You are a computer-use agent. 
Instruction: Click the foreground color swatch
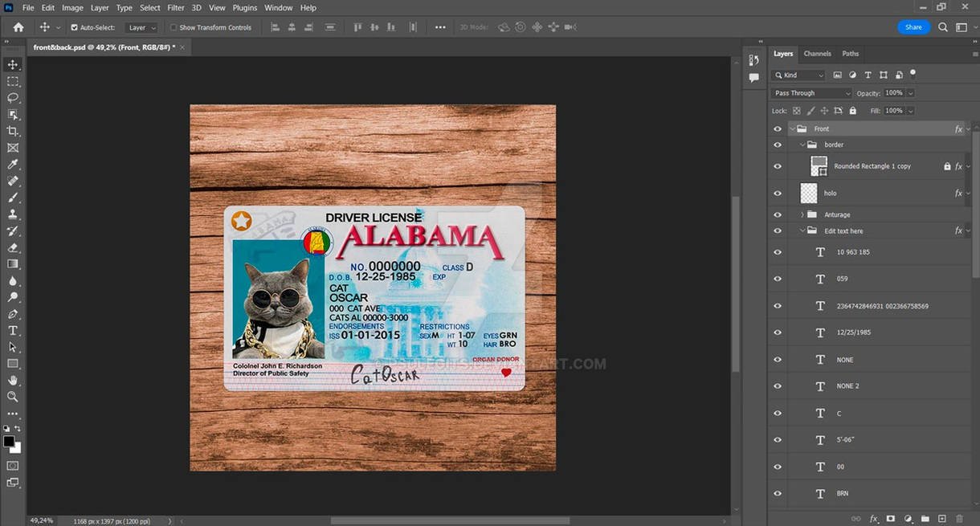point(9,442)
